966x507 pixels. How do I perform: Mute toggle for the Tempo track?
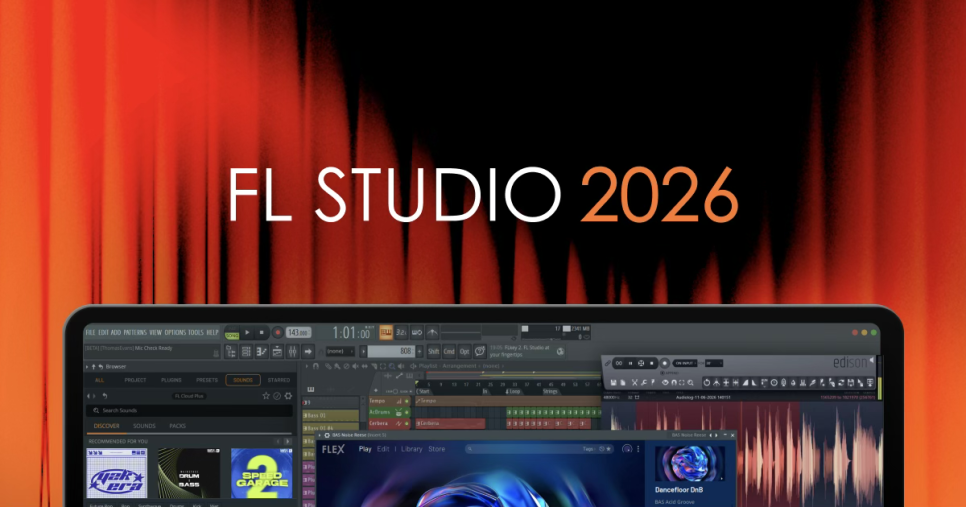coord(407,401)
